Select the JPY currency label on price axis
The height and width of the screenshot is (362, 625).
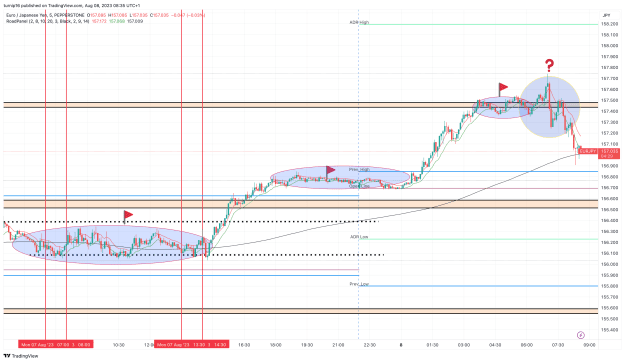tap(606, 15)
